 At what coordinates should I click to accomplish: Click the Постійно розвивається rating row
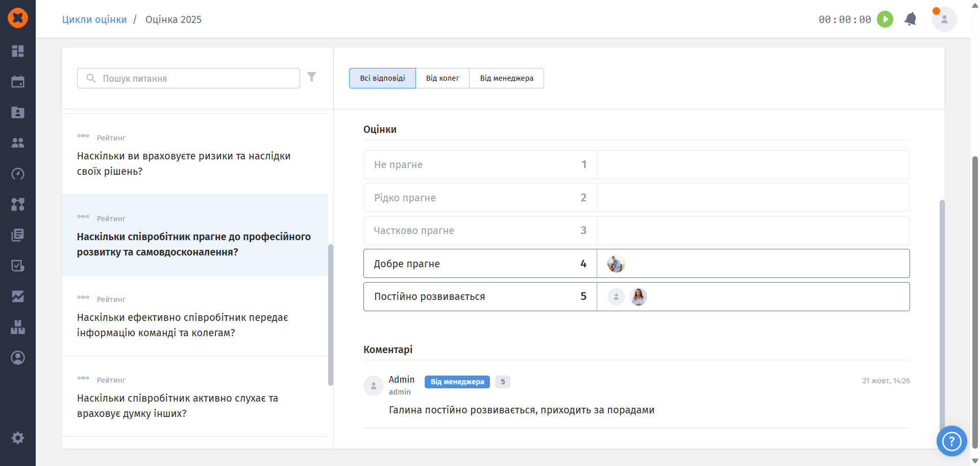coord(636,296)
